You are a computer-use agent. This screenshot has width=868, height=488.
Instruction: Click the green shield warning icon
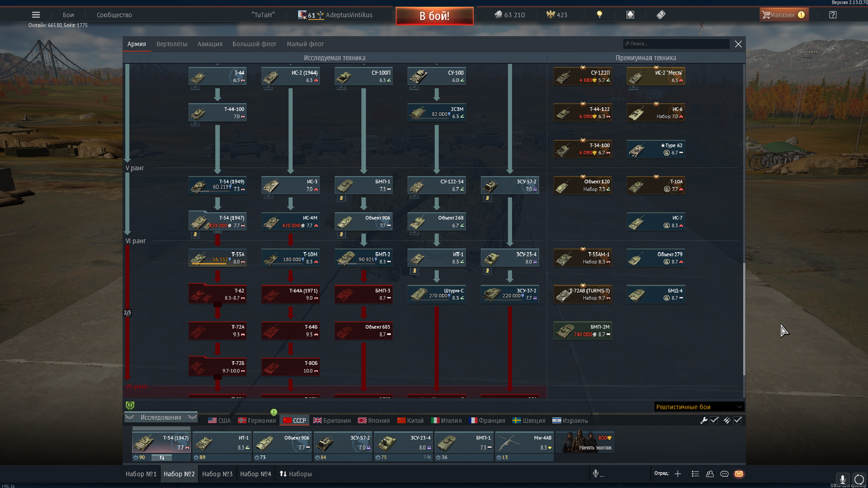coord(130,406)
